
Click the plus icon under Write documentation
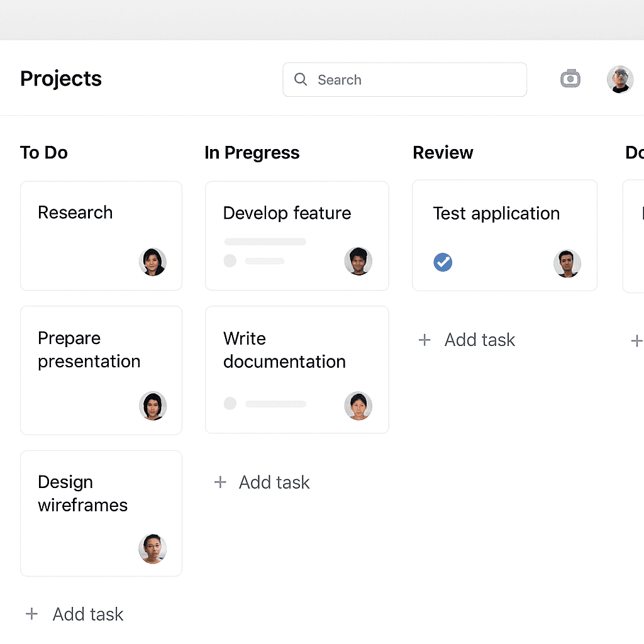point(220,482)
